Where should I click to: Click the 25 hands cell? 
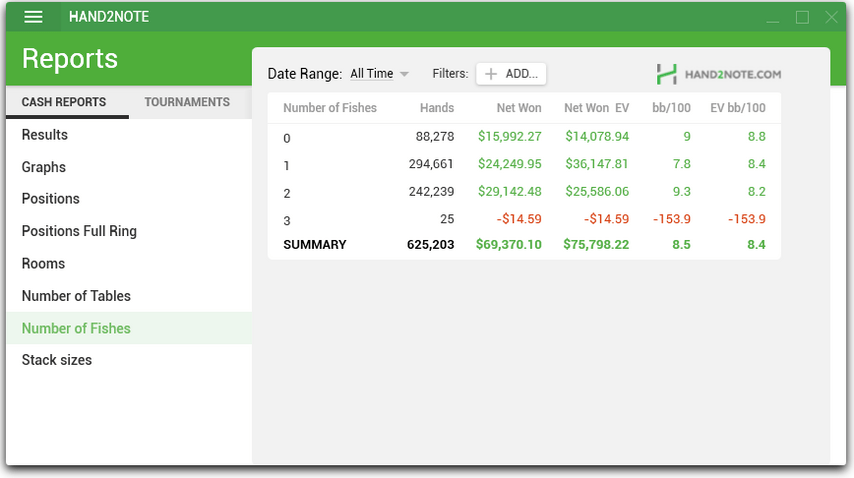point(447,219)
